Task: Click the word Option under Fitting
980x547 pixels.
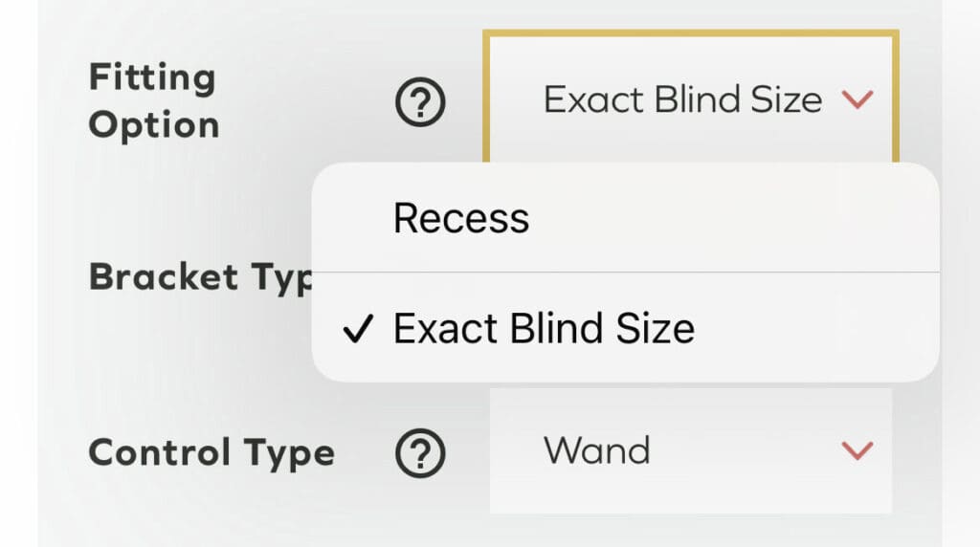Action: 154,125
